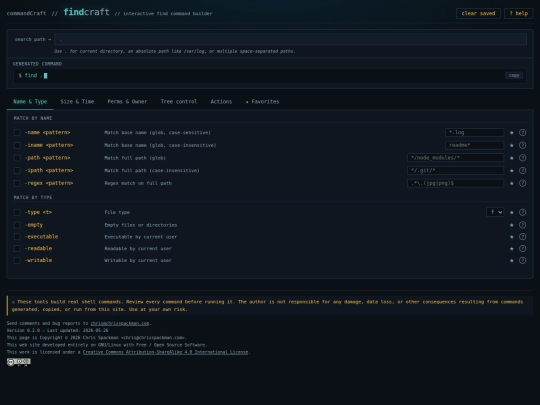Star the -empty option
The height and width of the screenshot is (405, 540).
pos(511,225)
